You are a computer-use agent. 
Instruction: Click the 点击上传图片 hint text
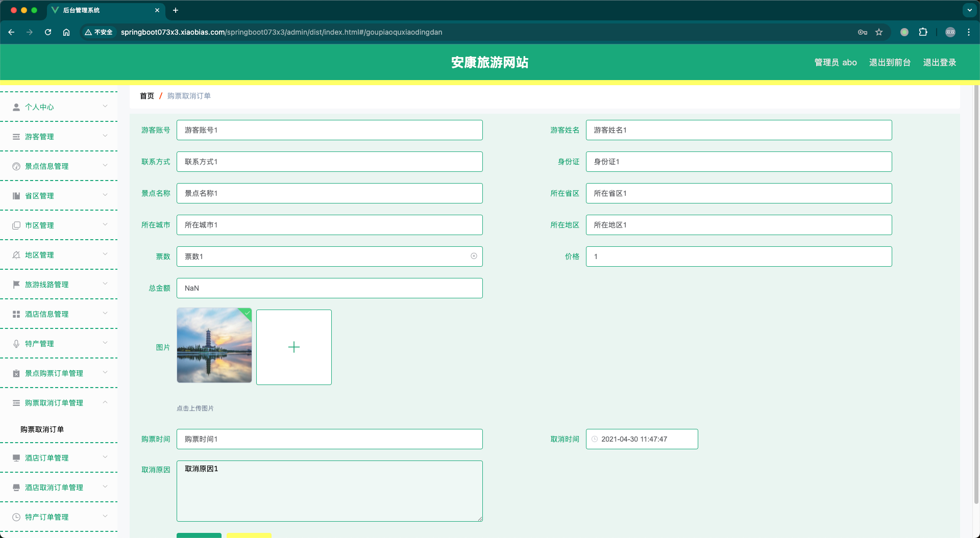(x=195, y=408)
